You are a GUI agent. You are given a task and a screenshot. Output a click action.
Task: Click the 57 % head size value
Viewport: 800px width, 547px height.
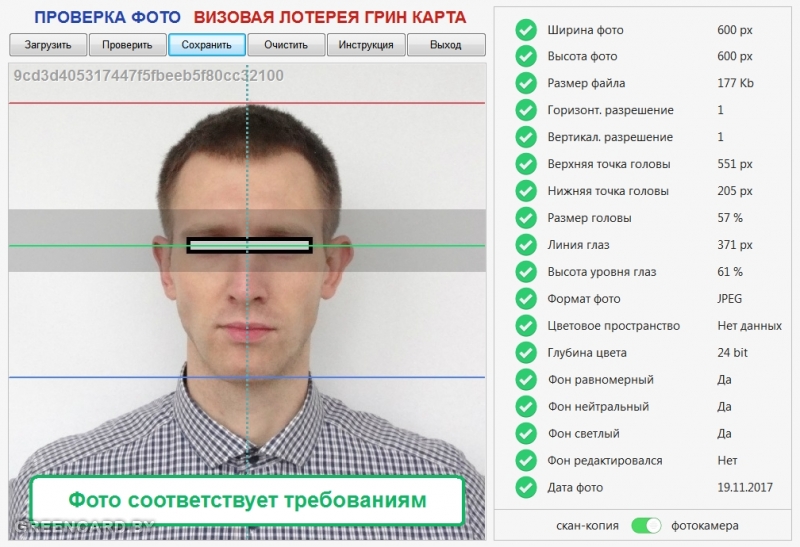[x=730, y=218]
